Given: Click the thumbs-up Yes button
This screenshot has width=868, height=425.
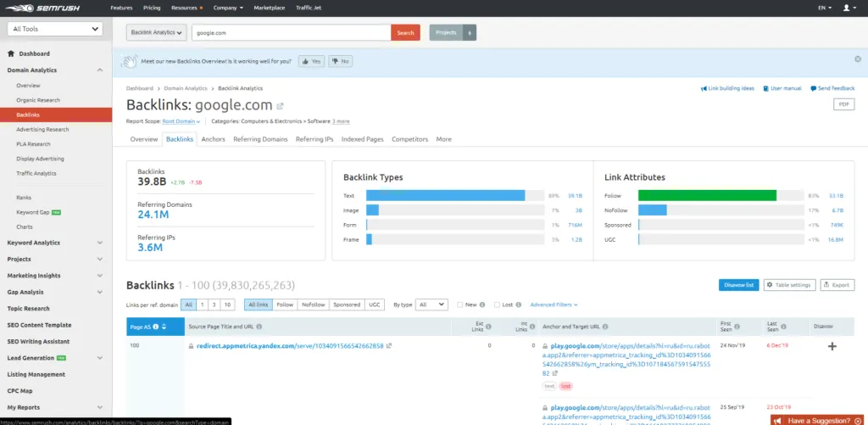Looking at the screenshot, I should [x=312, y=62].
